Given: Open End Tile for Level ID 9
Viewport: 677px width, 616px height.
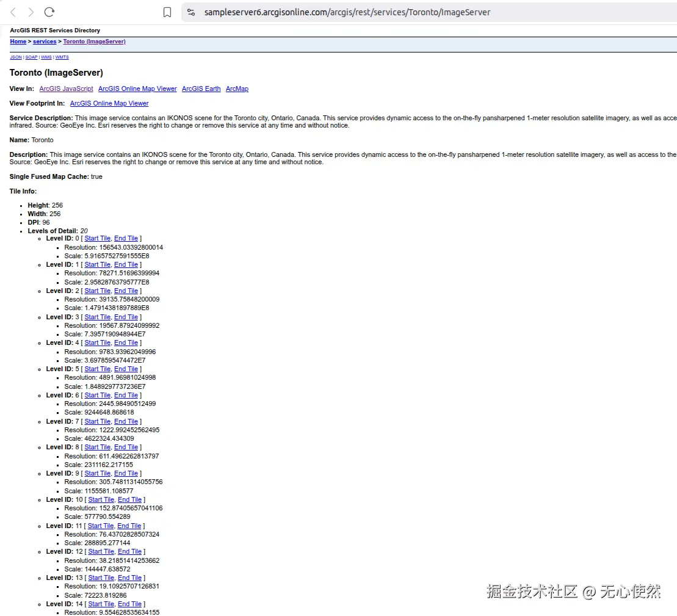Looking at the screenshot, I should pyautogui.click(x=126, y=474).
